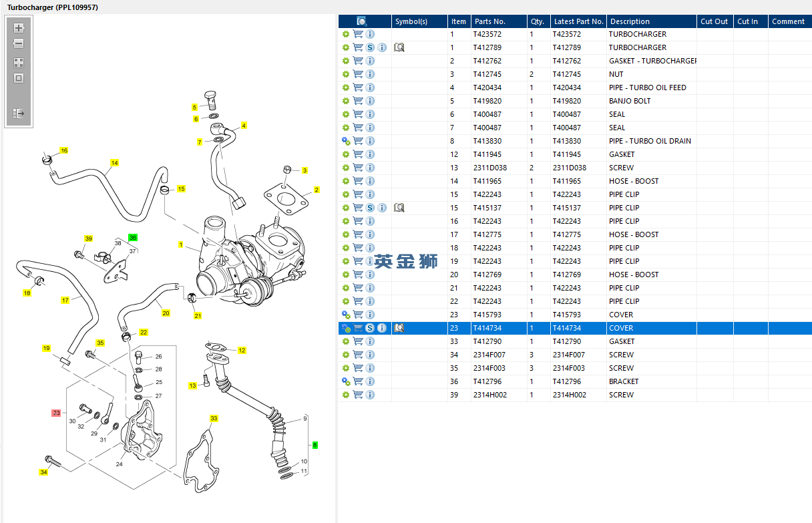
Task: Zoom out of the diagram with minus button
Action: click(x=19, y=43)
